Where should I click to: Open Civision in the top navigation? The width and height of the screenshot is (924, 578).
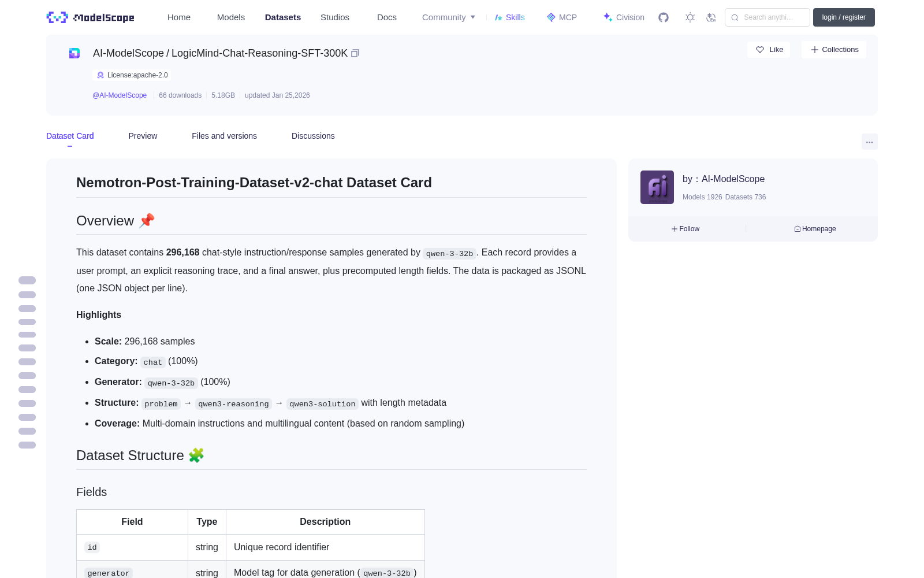pos(624,17)
